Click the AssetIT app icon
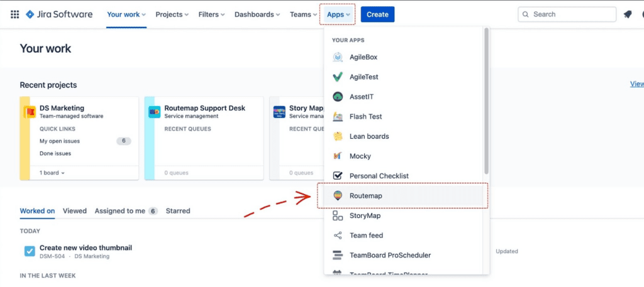 point(338,97)
